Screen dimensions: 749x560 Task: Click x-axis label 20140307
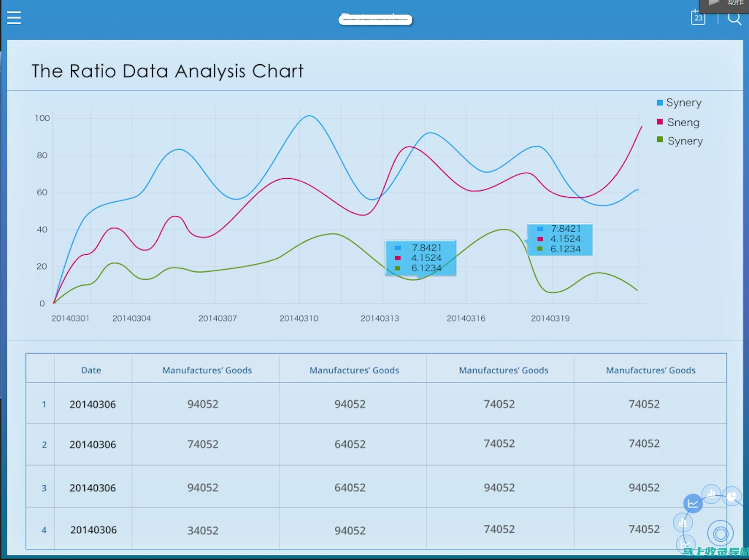[x=217, y=318]
